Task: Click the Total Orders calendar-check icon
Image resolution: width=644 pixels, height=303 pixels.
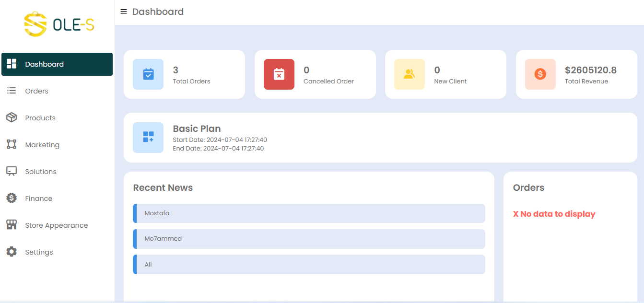Action: (x=148, y=74)
